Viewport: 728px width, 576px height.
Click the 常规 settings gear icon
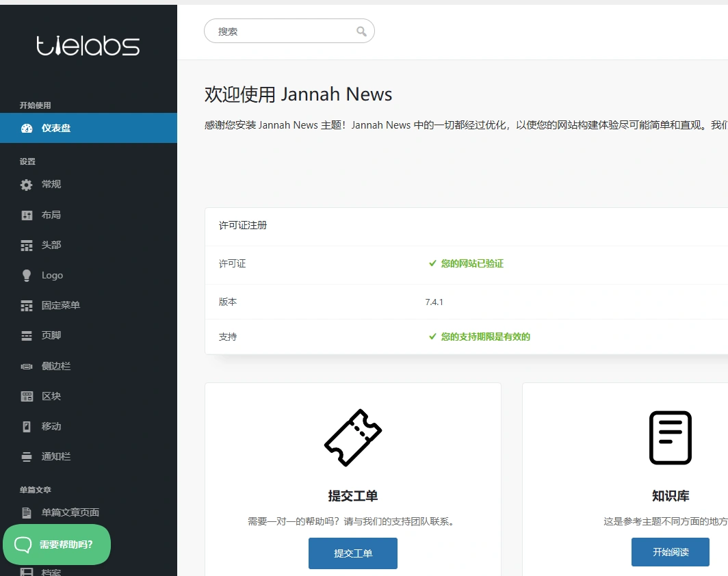tap(26, 184)
